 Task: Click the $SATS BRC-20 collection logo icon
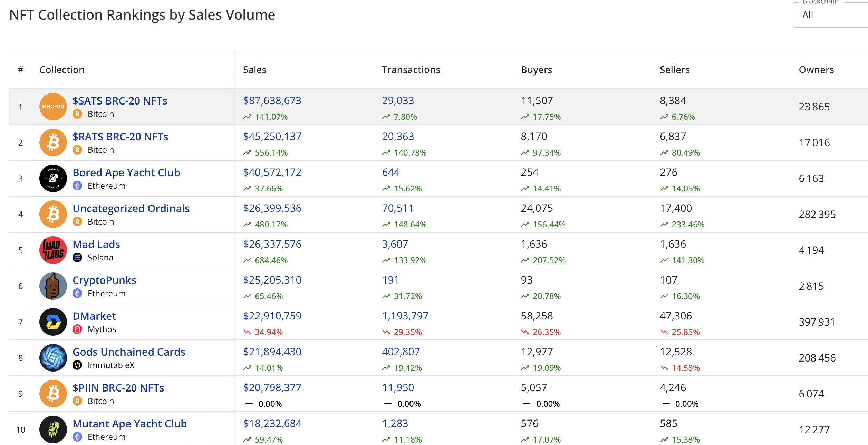pyautogui.click(x=53, y=107)
